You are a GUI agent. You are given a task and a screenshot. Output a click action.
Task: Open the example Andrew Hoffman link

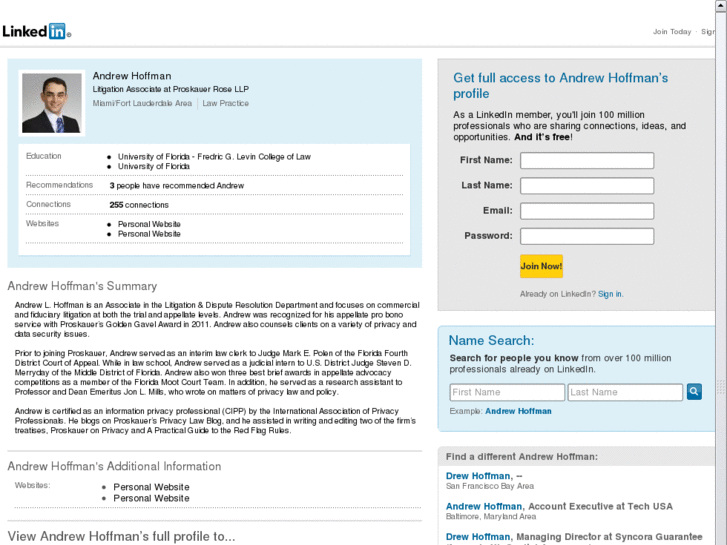pyautogui.click(x=518, y=411)
